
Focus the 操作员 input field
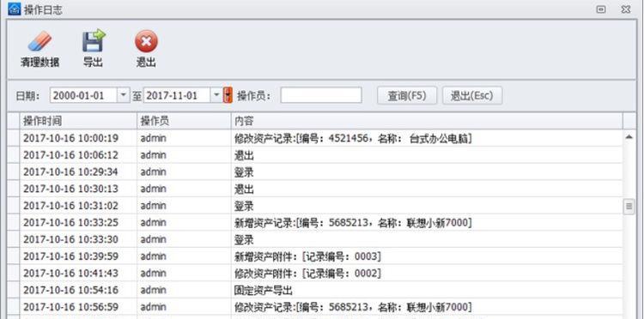(321, 95)
